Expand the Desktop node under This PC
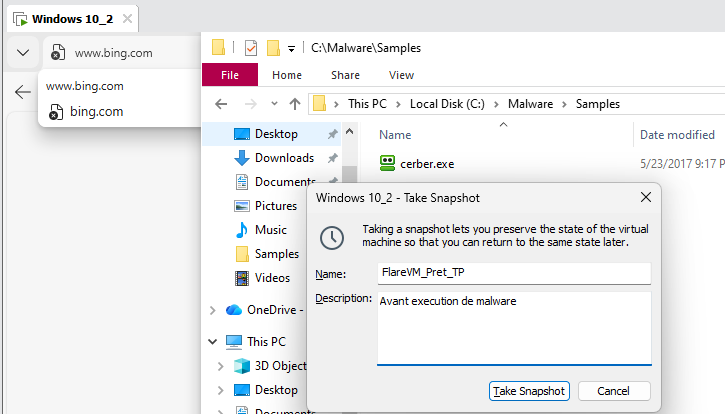725x414 pixels. [x=221, y=390]
